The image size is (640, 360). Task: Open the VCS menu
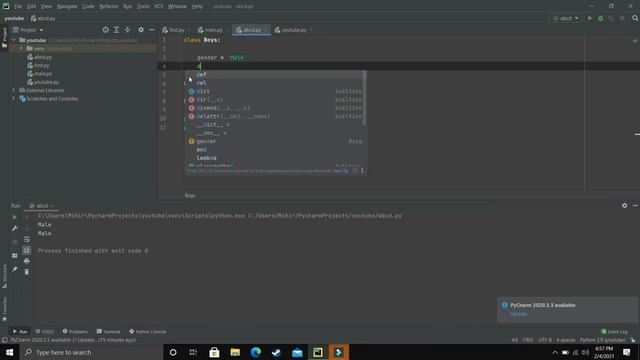158,7
